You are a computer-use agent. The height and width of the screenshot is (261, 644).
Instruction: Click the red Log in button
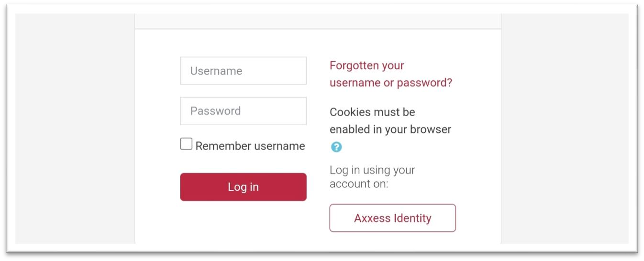click(x=243, y=187)
